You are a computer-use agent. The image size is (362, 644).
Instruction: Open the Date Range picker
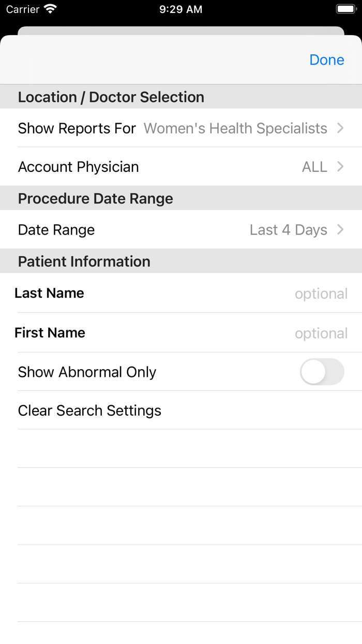[181, 229]
